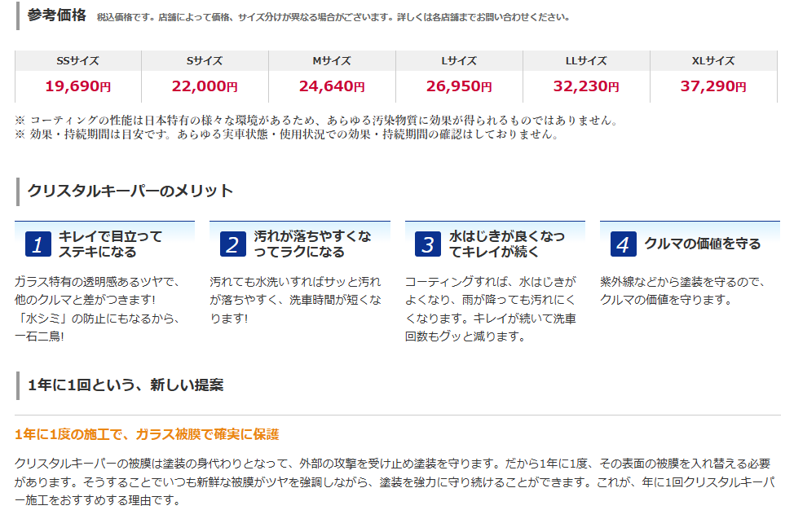The width and height of the screenshot is (794, 532).
Task: Click the クルマの価値を守る title
Action: pos(703,244)
